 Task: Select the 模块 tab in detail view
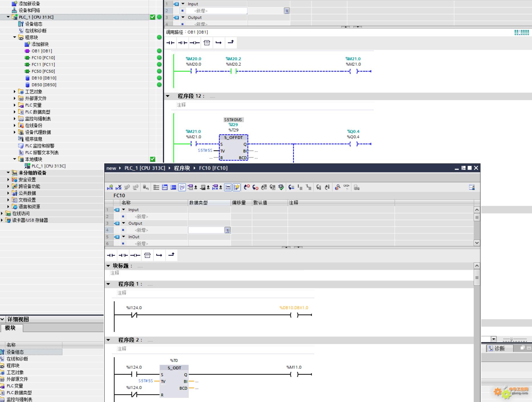click(x=10, y=328)
